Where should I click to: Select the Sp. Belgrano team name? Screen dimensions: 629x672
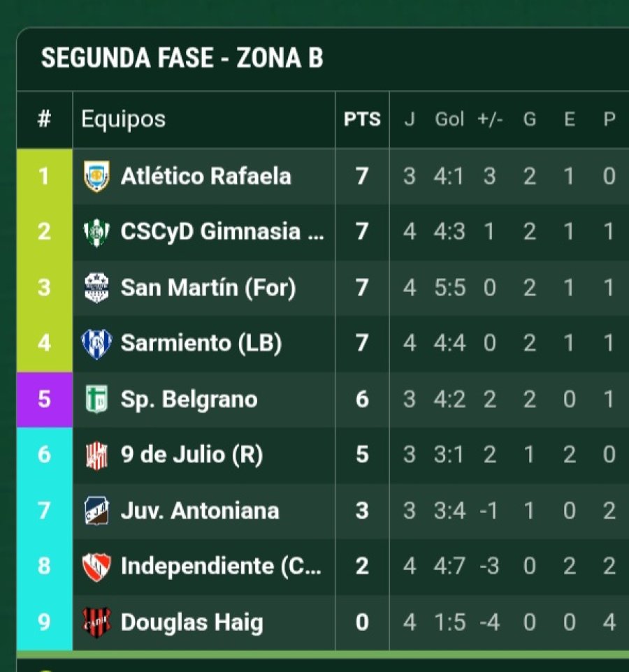189,400
